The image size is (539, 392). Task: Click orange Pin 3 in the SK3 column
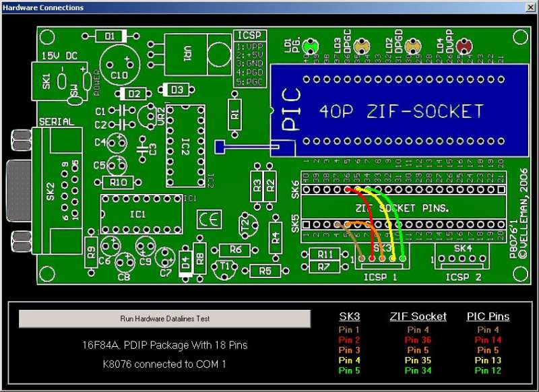349,350
